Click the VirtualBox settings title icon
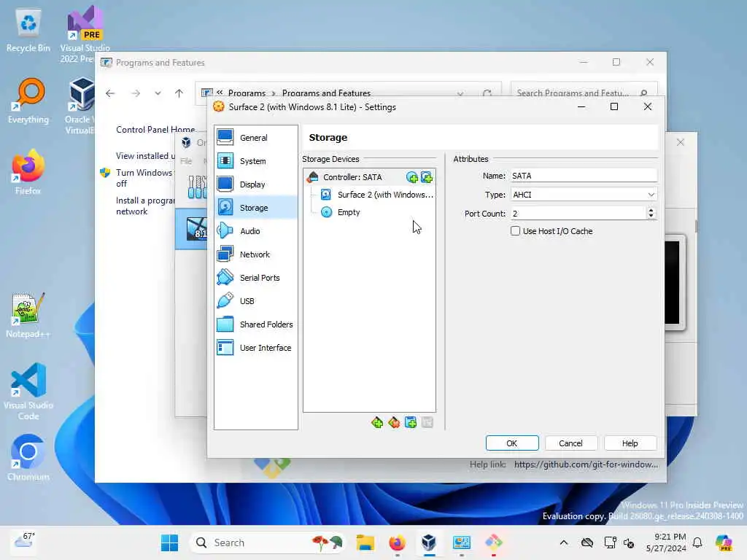The height and width of the screenshot is (560, 747). pyautogui.click(x=219, y=106)
